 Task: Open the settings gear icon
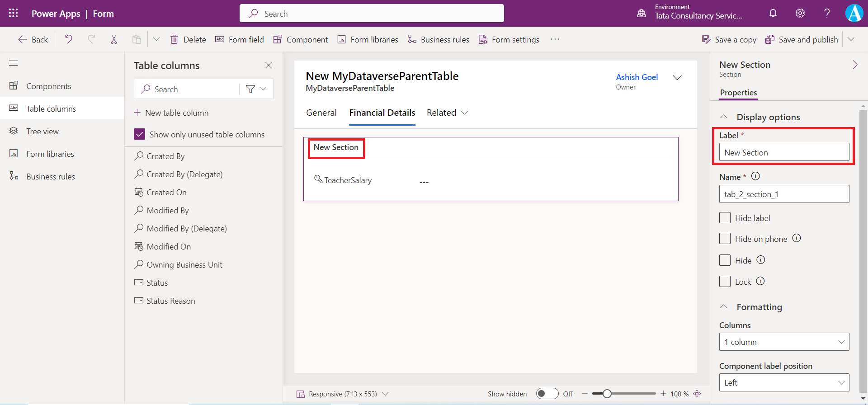tap(800, 14)
